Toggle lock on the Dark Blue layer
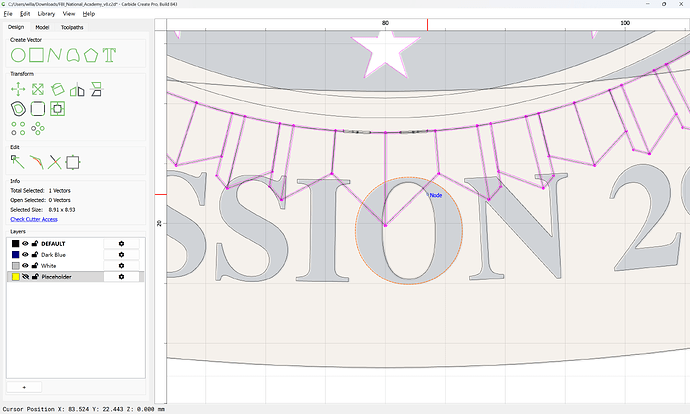This screenshot has height=414, width=690. [x=35, y=254]
